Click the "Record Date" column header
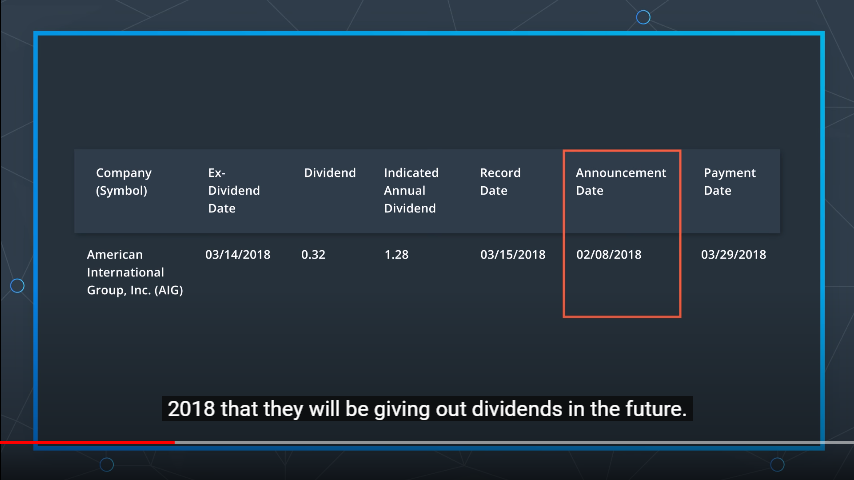Screen dimensions: 854x480 500,181
